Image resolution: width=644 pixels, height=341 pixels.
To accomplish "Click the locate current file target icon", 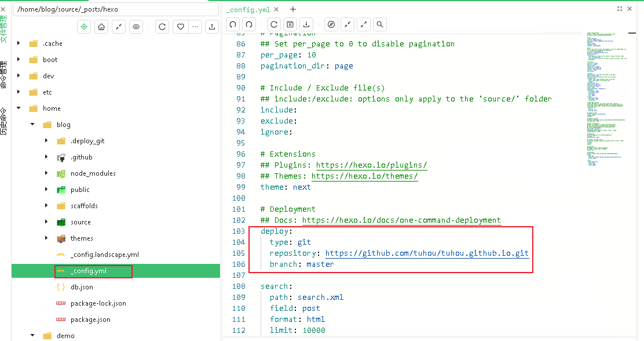I will pos(85,27).
